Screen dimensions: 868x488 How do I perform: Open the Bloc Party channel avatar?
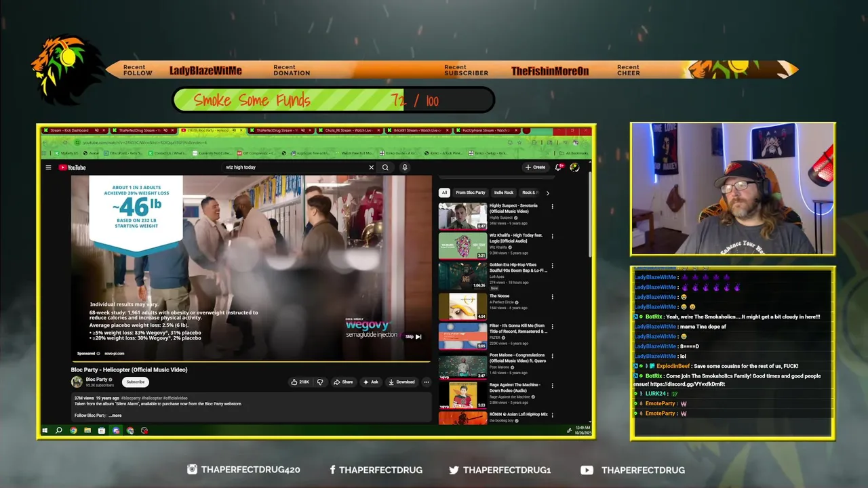(x=77, y=382)
